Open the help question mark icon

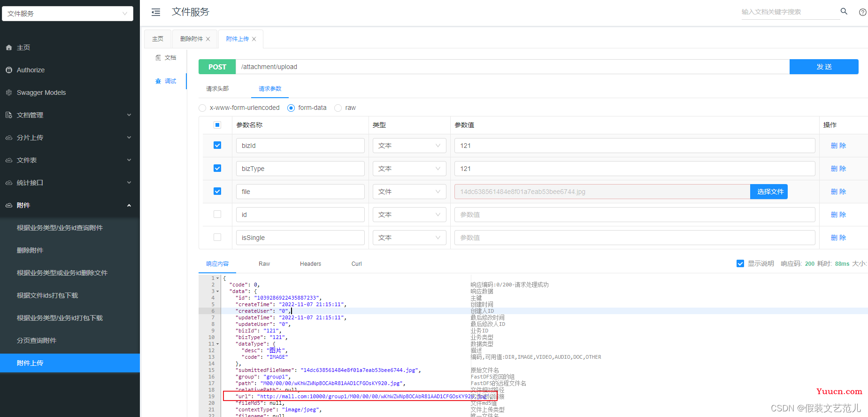863,12
